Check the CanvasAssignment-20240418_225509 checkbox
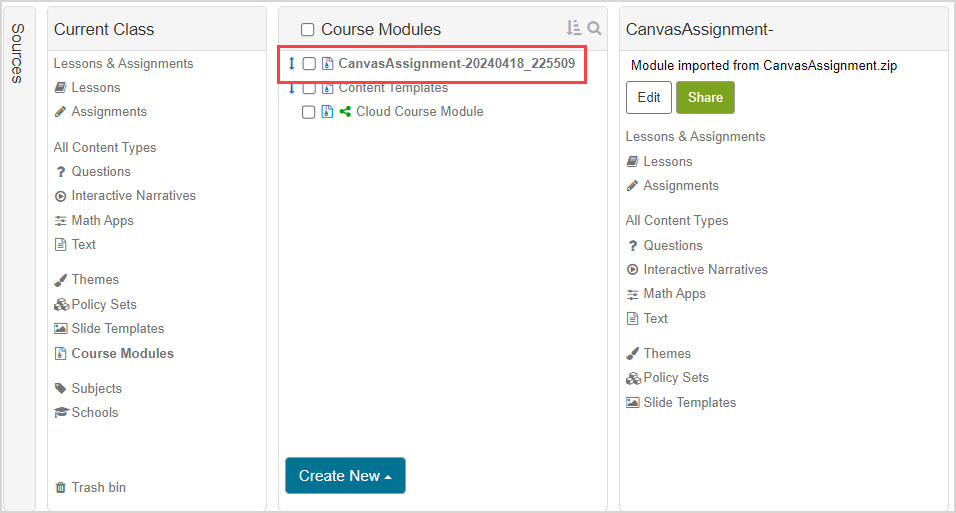 click(x=309, y=64)
